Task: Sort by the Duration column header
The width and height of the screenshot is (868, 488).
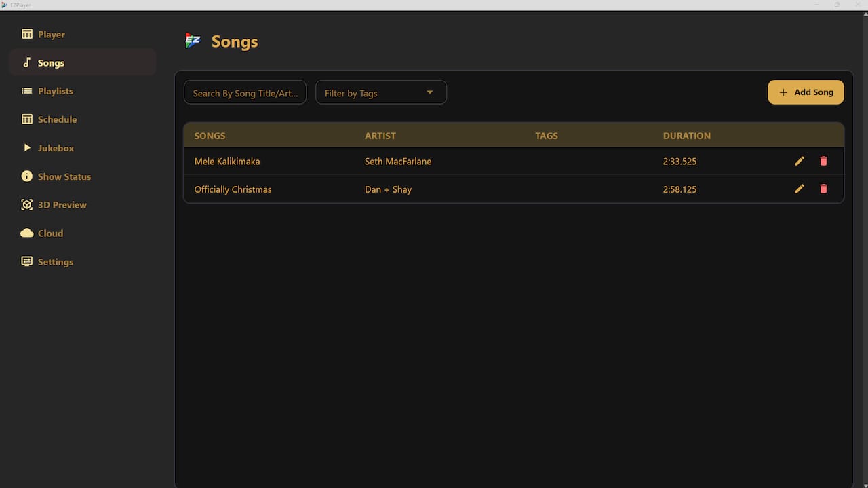Action: [686, 136]
